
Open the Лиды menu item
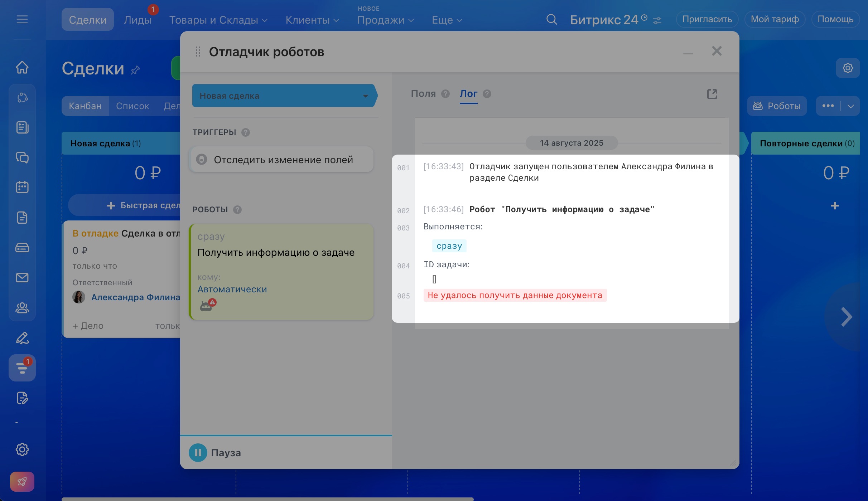coord(138,20)
